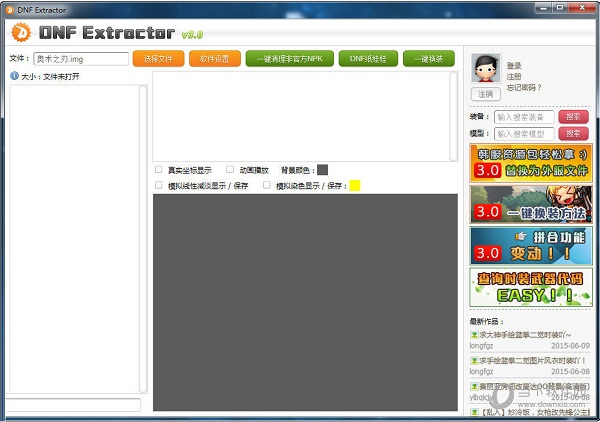Open the 忘记密码 link

pyautogui.click(x=523, y=87)
